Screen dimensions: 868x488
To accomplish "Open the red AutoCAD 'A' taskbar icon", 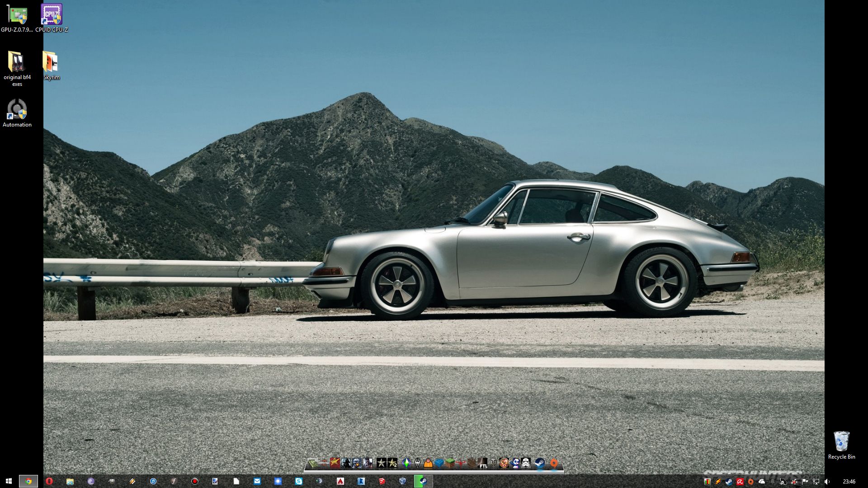I will point(340,481).
